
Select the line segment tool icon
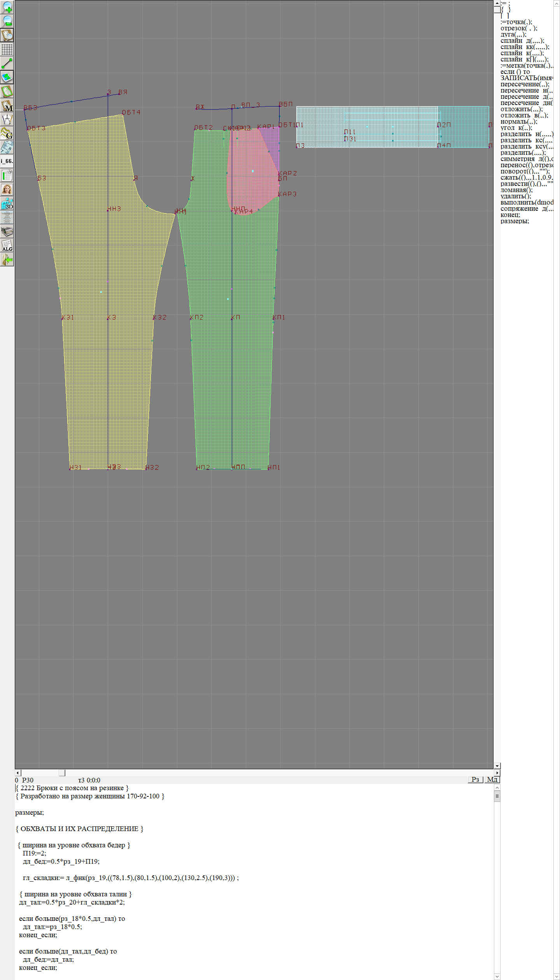tap(7, 63)
